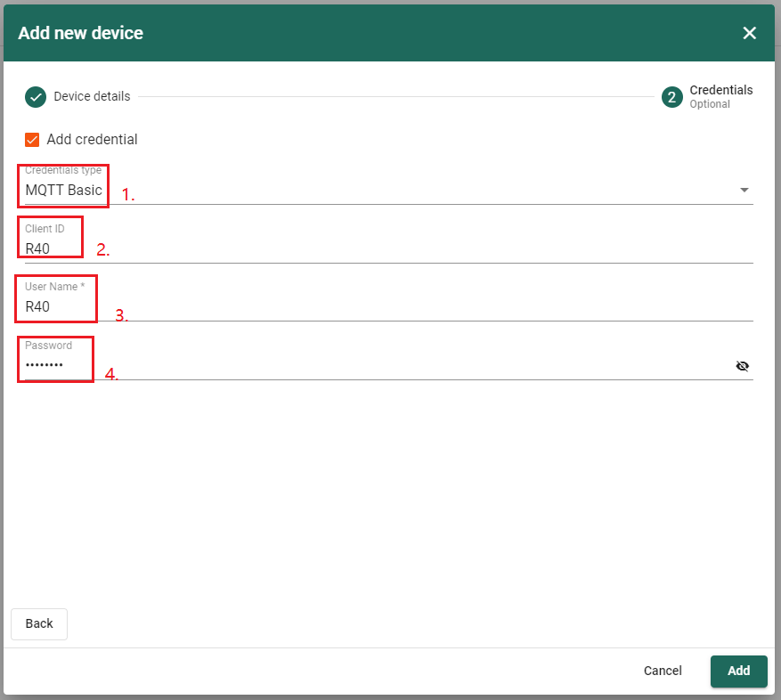
Task: Go to the Device details step
Action: (x=92, y=96)
